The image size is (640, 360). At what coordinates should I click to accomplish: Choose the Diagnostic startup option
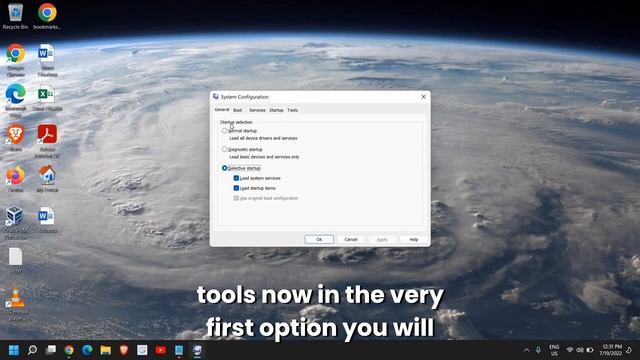(x=224, y=149)
